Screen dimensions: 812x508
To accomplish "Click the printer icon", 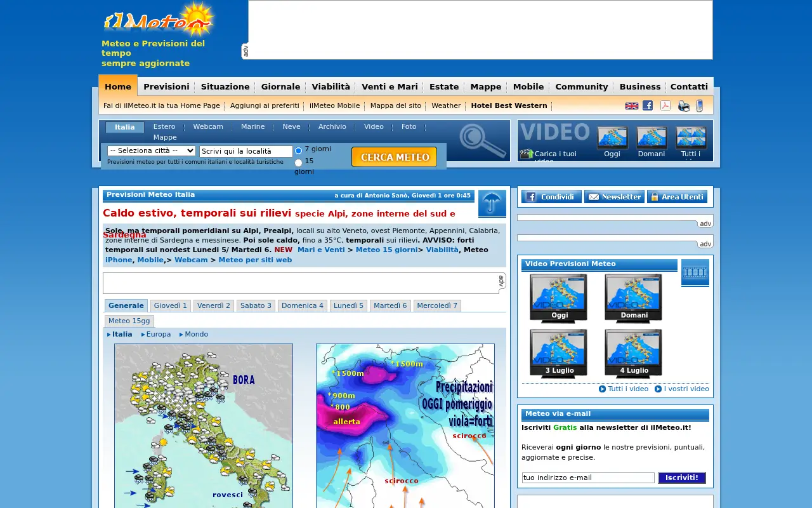I will tap(684, 106).
